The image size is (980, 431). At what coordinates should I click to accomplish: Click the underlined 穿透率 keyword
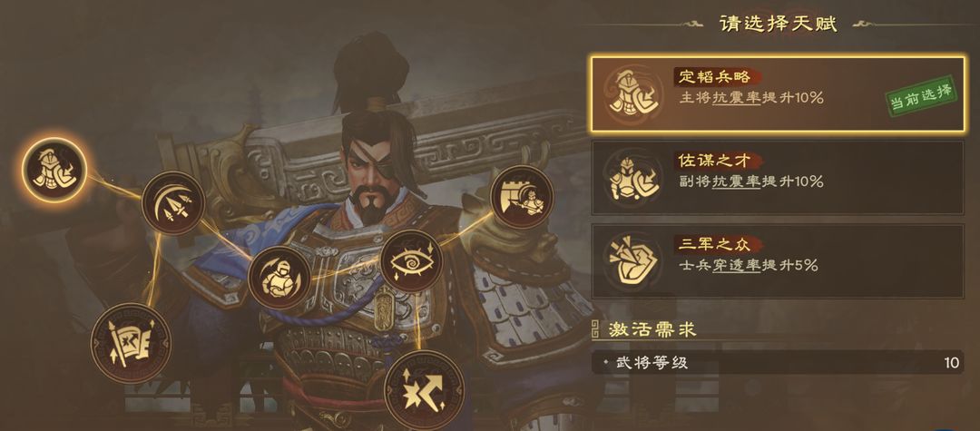[736, 266]
